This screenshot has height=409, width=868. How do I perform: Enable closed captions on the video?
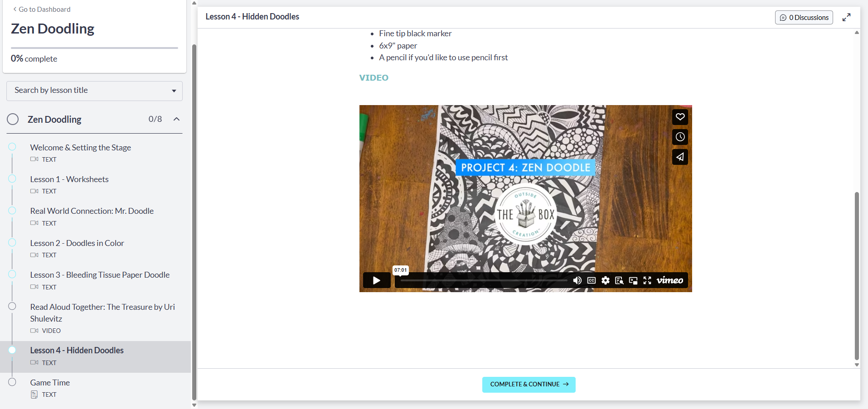[591, 280]
